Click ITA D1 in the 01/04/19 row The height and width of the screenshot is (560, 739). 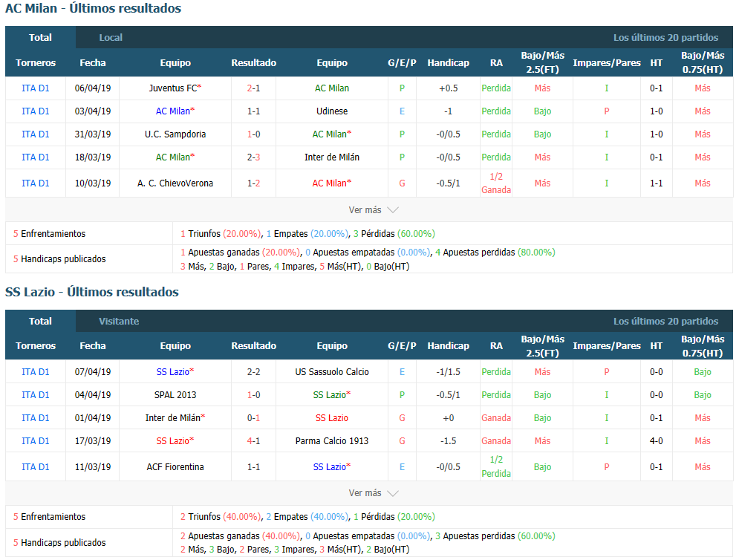tap(36, 418)
